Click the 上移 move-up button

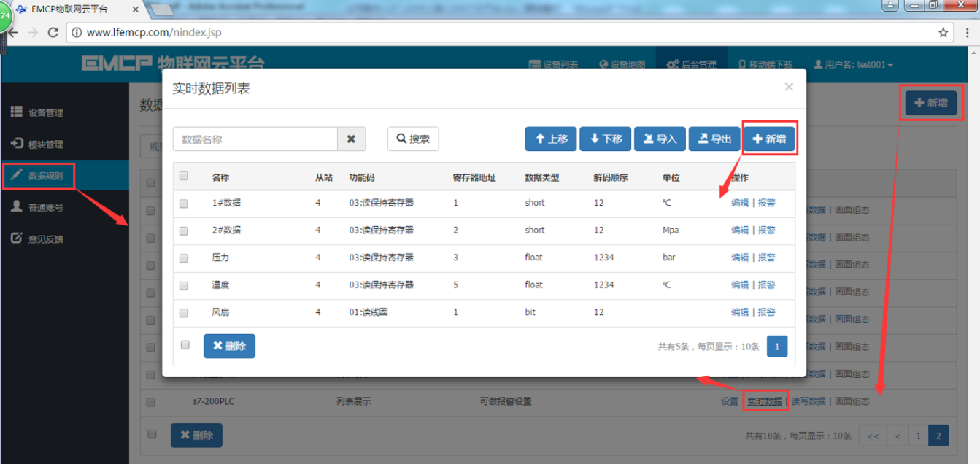(551, 139)
